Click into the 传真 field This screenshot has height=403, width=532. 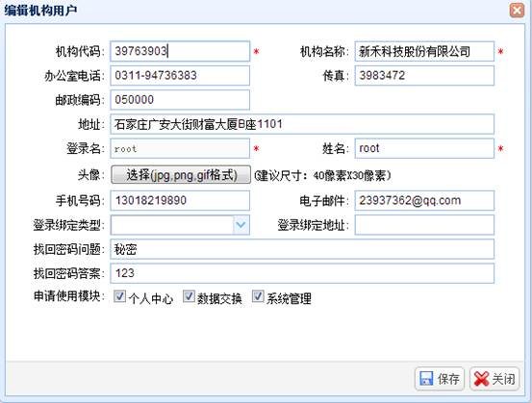(424, 75)
